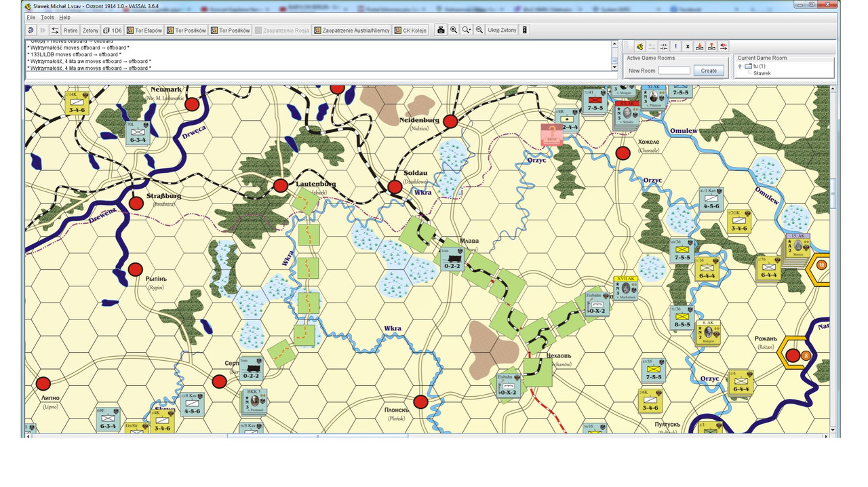Select the orange 12 hex marker
This screenshot has height=487, width=868.
point(821,265)
